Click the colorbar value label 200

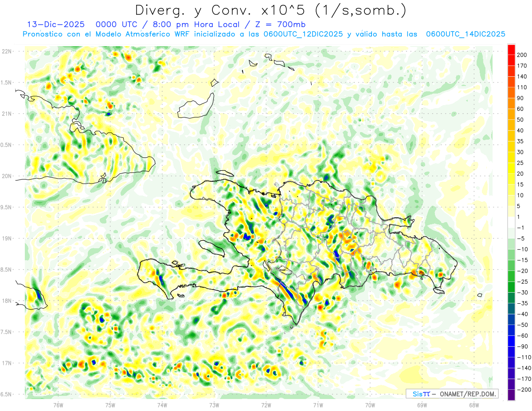pyautogui.click(x=521, y=55)
